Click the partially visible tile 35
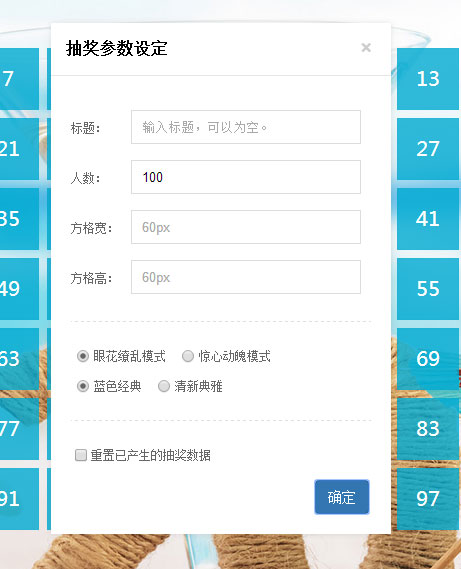 [x=19, y=219]
